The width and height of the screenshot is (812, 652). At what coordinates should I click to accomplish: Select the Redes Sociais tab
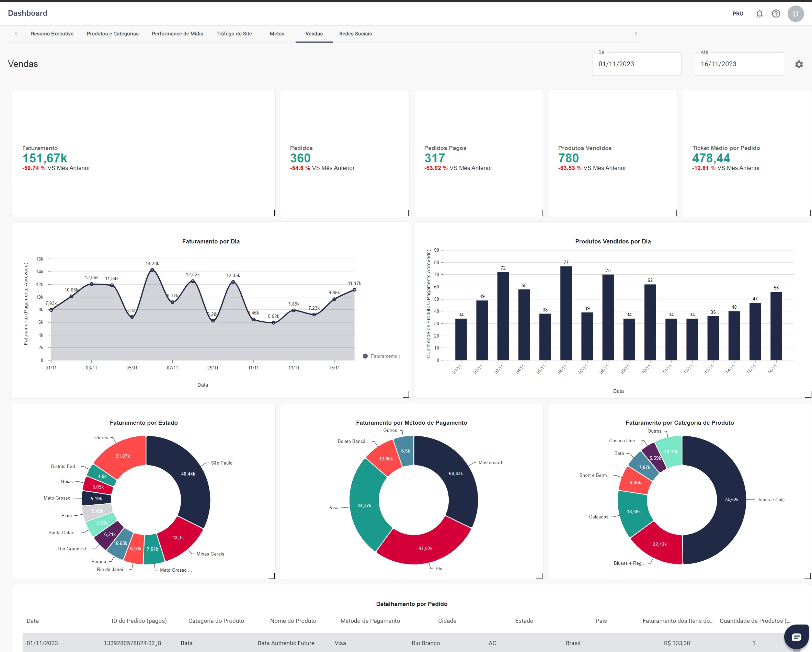pyautogui.click(x=355, y=34)
